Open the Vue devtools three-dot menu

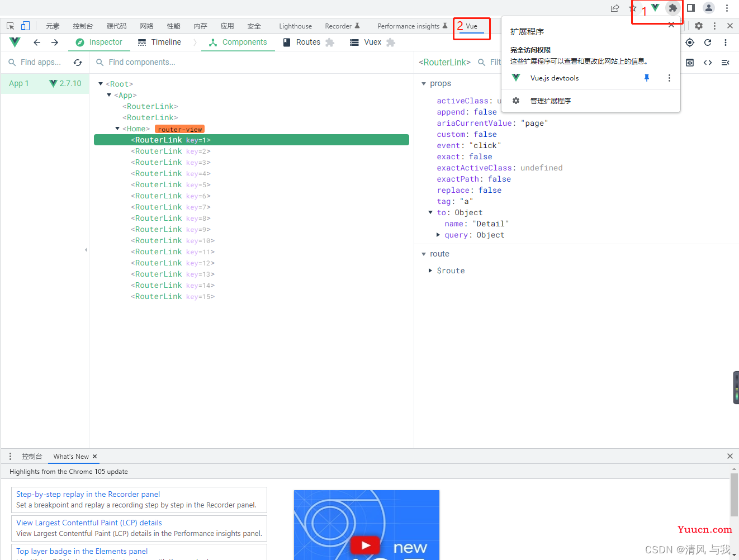coord(726,42)
